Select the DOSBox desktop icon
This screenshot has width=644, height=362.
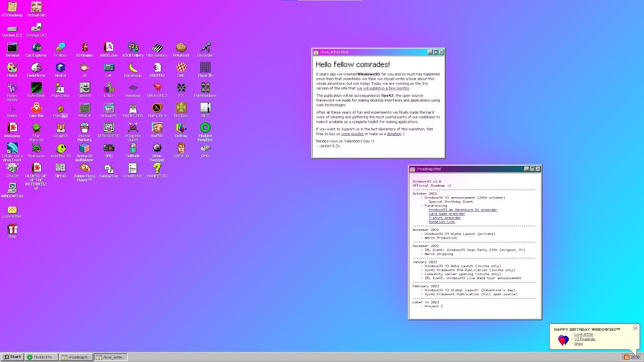coord(181,110)
